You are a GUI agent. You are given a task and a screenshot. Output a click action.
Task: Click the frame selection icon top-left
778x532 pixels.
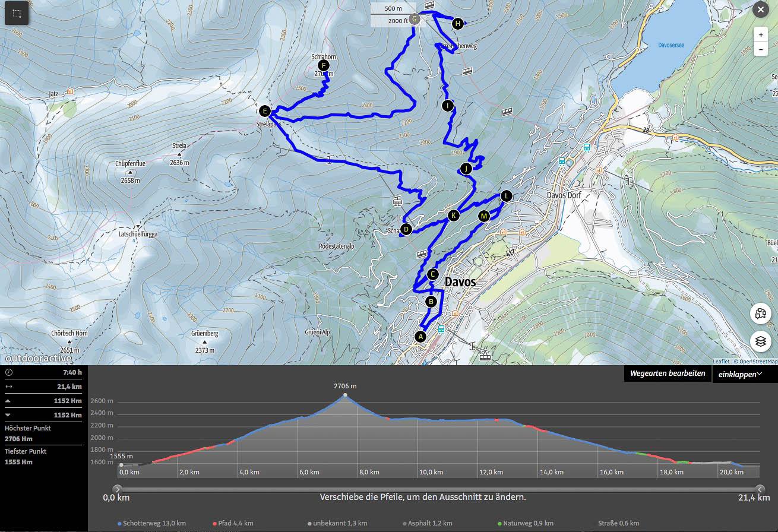pyautogui.click(x=17, y=13)
